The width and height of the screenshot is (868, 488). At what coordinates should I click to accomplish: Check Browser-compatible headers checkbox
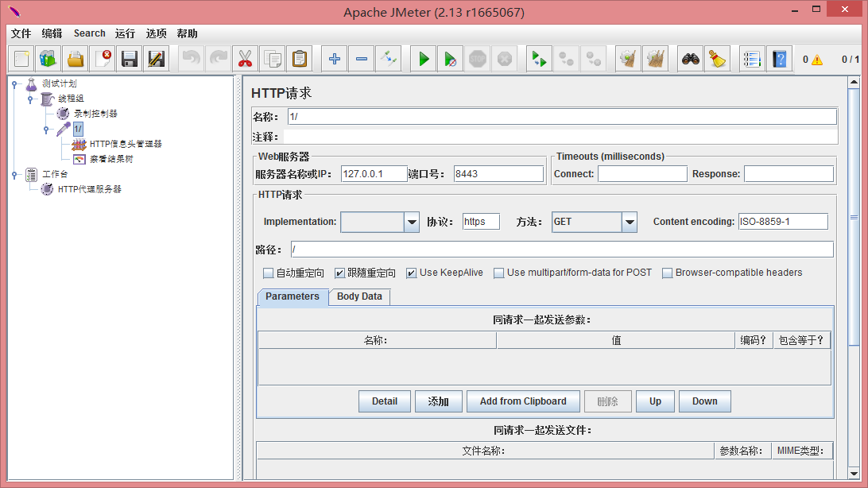668,273
